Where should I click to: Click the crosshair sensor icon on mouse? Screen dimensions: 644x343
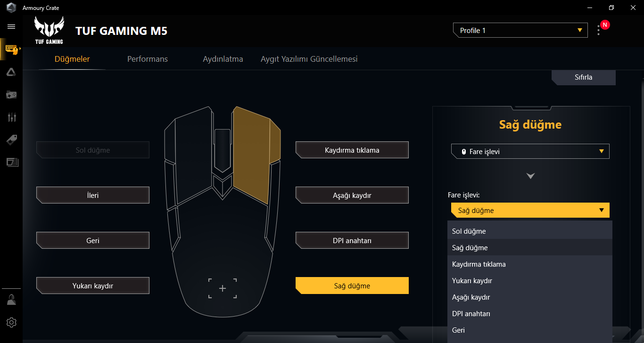pyautogui.click(x=223, y=288)
